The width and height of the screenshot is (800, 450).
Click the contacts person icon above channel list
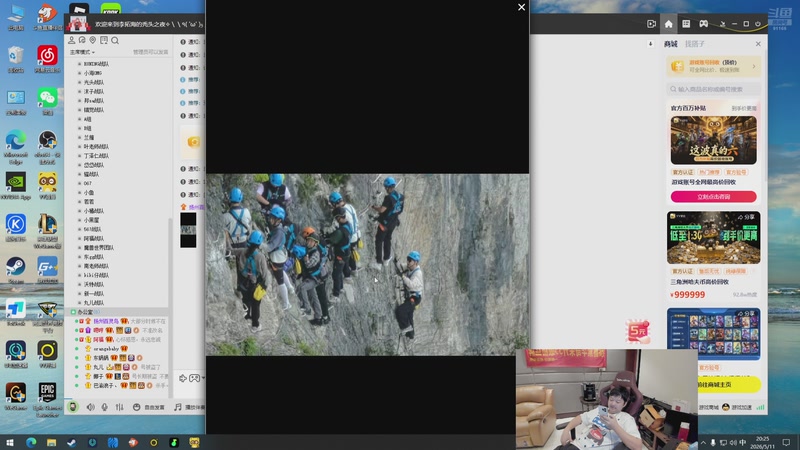click(x=71, y=40)
